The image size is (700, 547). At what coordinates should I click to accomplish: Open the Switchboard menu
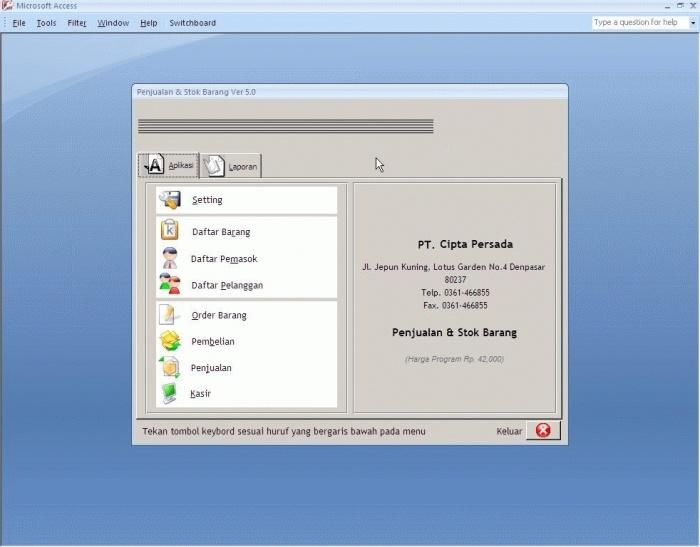[x=192, y=23]
